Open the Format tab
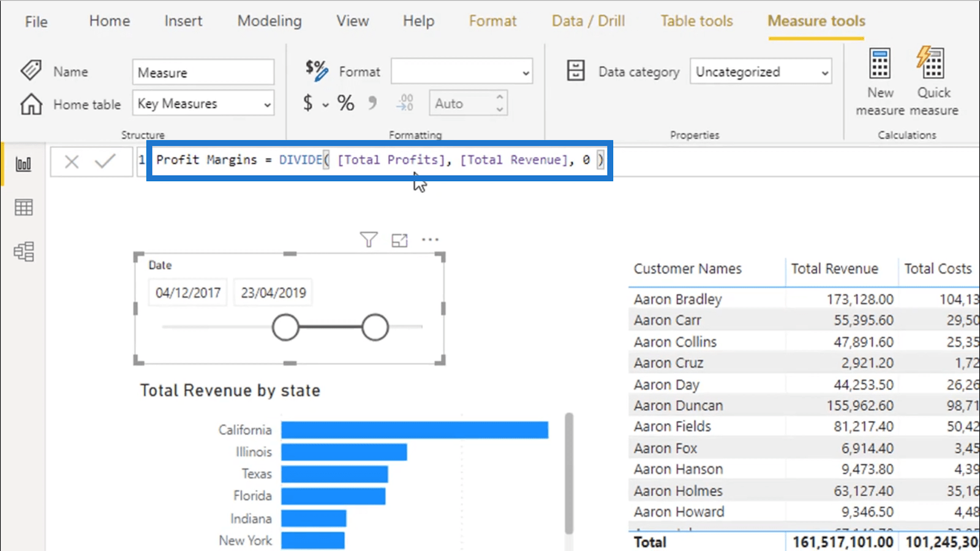This screenshot has height=551, width=980. (492, 21)
